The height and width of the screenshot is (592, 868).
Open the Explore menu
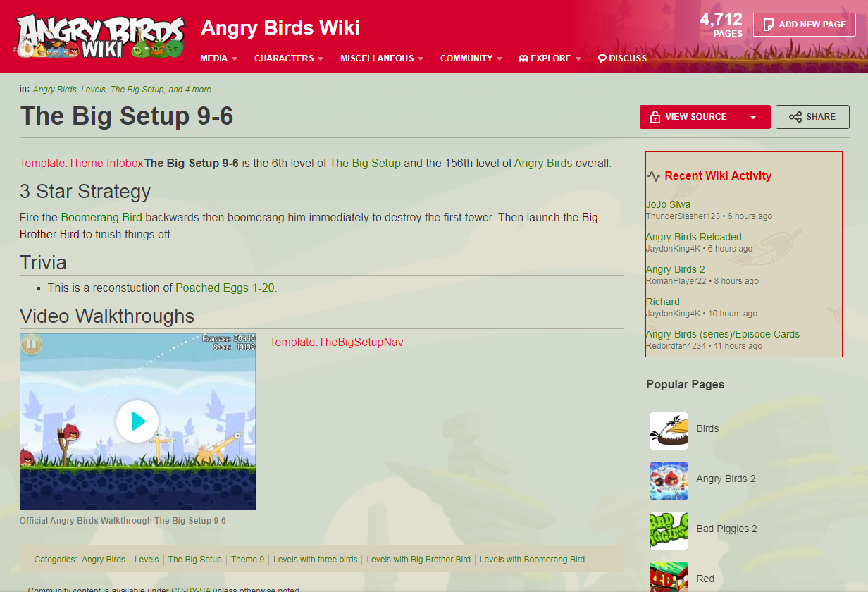point(550,58)
